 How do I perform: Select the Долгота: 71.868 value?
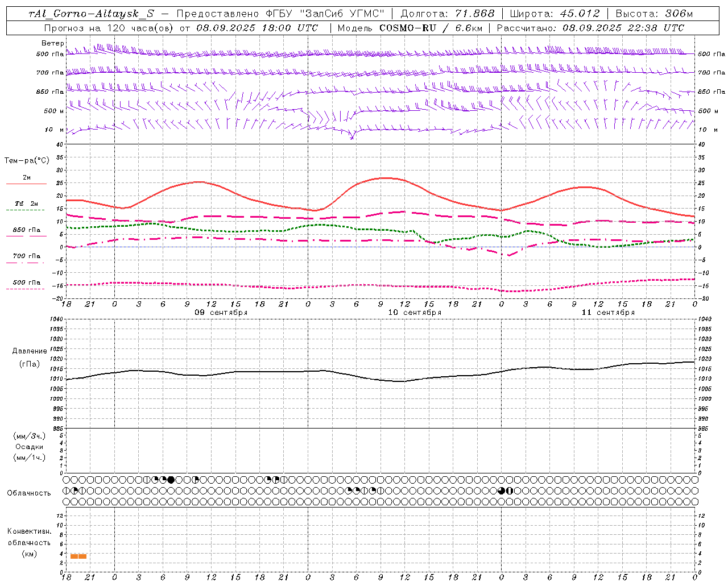(448, 14)
